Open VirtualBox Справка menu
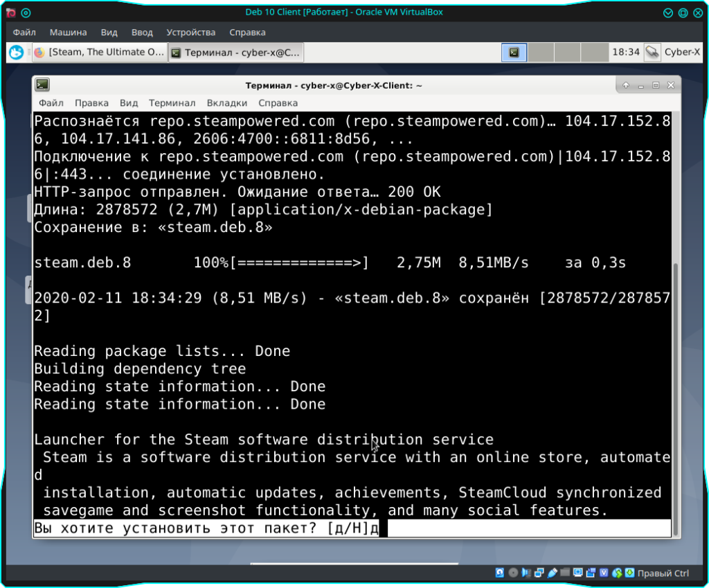This screenshot has height=588, width=709. point(247,33)
